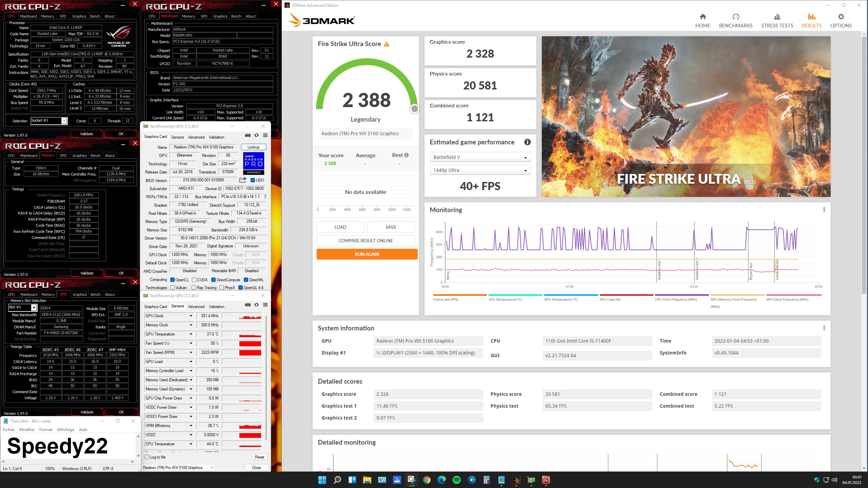This screenshot has width=868, height=488.
Task: Open Windows Start menu
Action: [322, 480]
